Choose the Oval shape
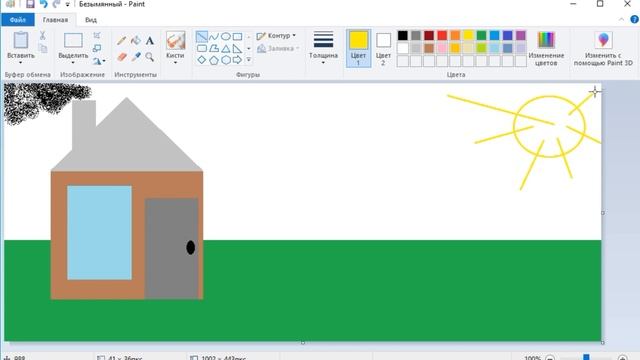 click(x=225, y=37)
